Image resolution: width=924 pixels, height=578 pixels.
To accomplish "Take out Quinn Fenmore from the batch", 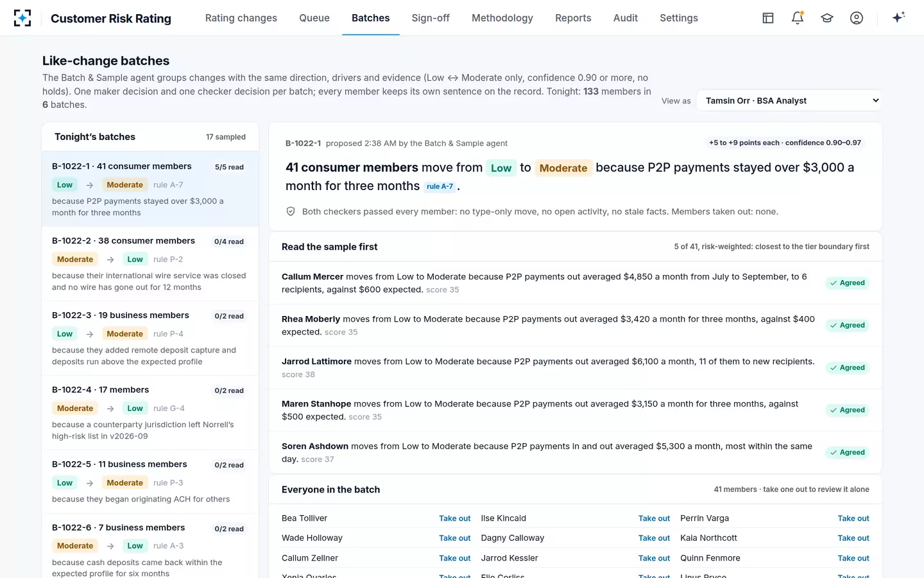I will (x=853, y=559).
